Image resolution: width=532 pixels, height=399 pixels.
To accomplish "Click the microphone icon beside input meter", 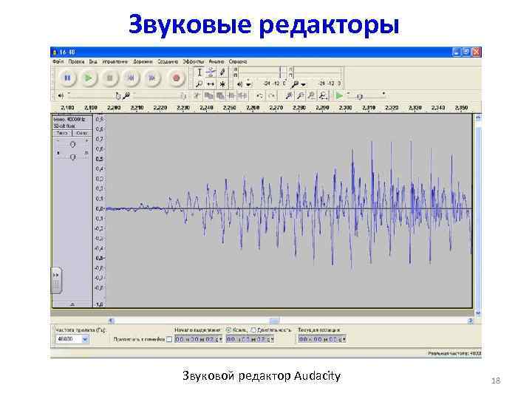I will [295, 83].
